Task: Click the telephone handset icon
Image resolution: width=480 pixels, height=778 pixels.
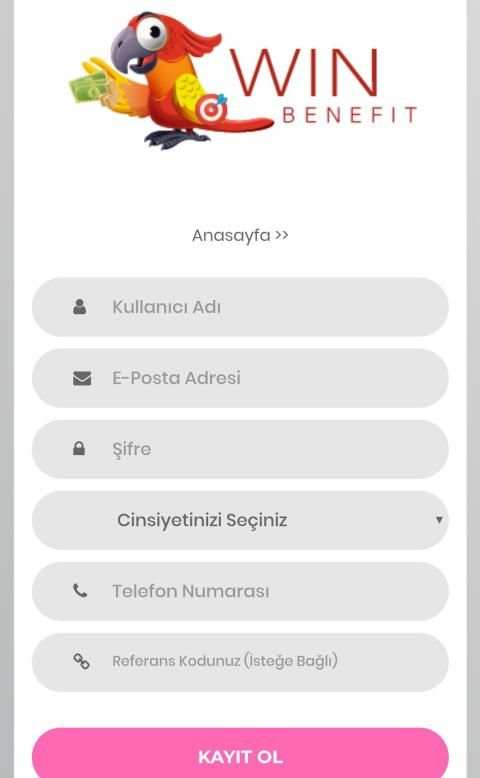Action: click(80, 590)
